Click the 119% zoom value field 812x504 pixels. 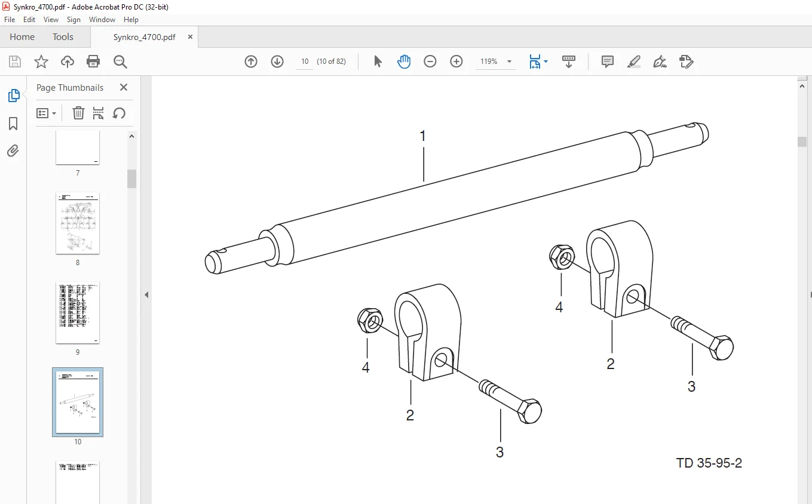(489, 62)
